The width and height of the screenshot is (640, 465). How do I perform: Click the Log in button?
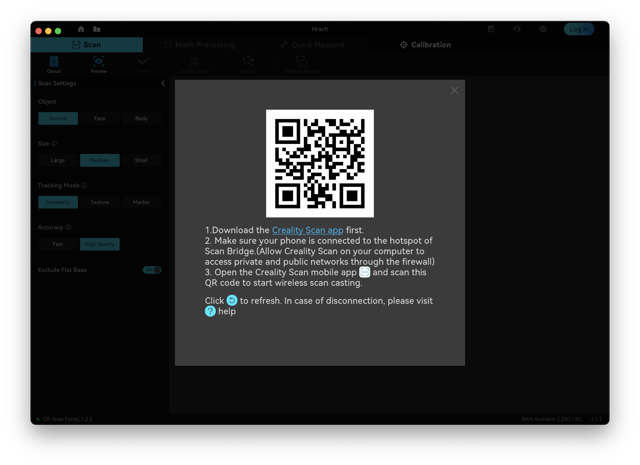pyautogui.click(x=579, y=29)
